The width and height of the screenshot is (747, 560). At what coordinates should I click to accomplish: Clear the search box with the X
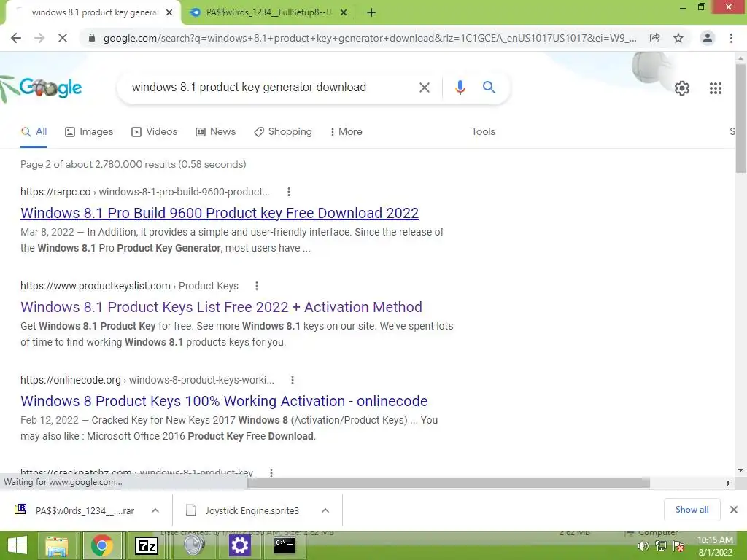click(x=424, y=87)
